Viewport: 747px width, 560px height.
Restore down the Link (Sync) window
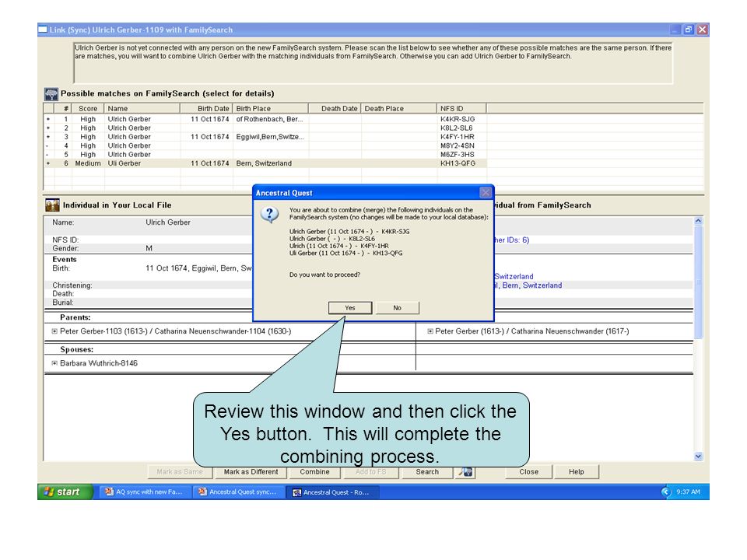click(689, 30)
